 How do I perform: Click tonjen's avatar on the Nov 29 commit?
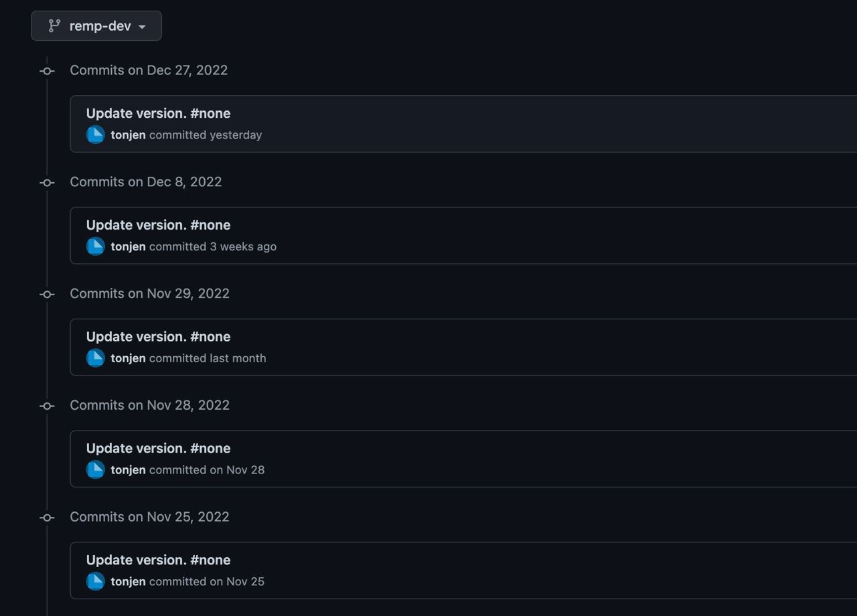(96, 358)
